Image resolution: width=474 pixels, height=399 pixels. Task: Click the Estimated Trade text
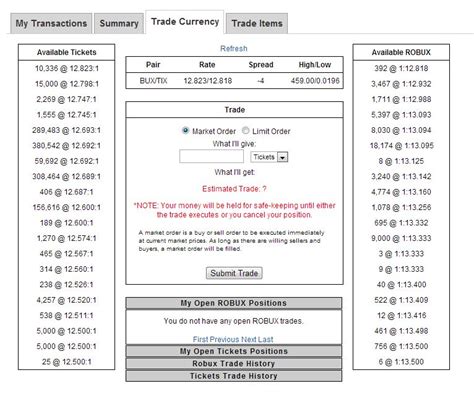(234, 189)
